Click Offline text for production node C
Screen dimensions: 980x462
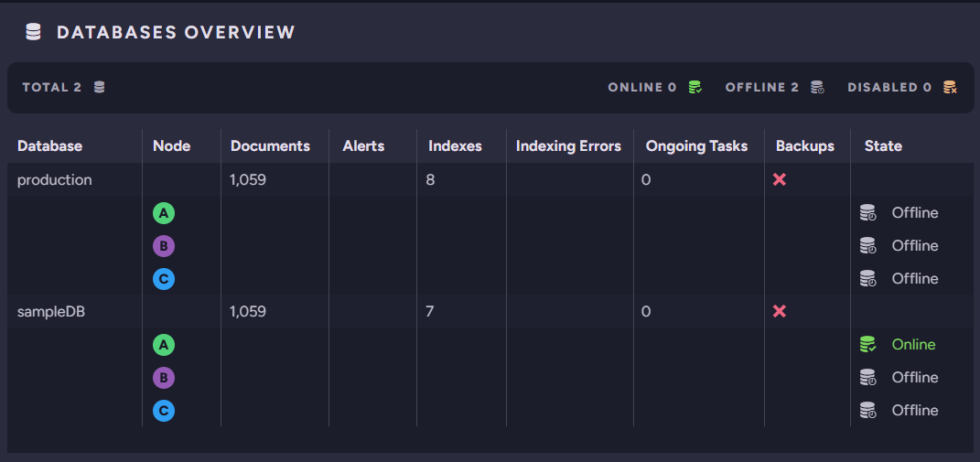tap(915, 278)
